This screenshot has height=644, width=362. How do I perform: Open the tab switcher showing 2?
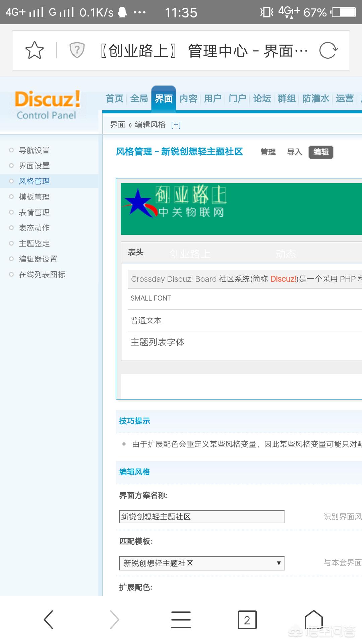click(247, 620)
